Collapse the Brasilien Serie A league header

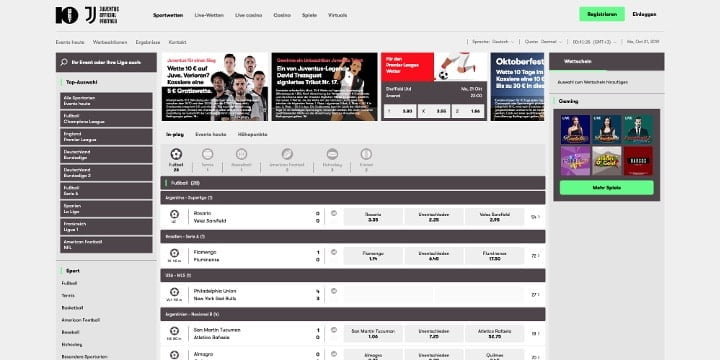(x=353, y=236)
